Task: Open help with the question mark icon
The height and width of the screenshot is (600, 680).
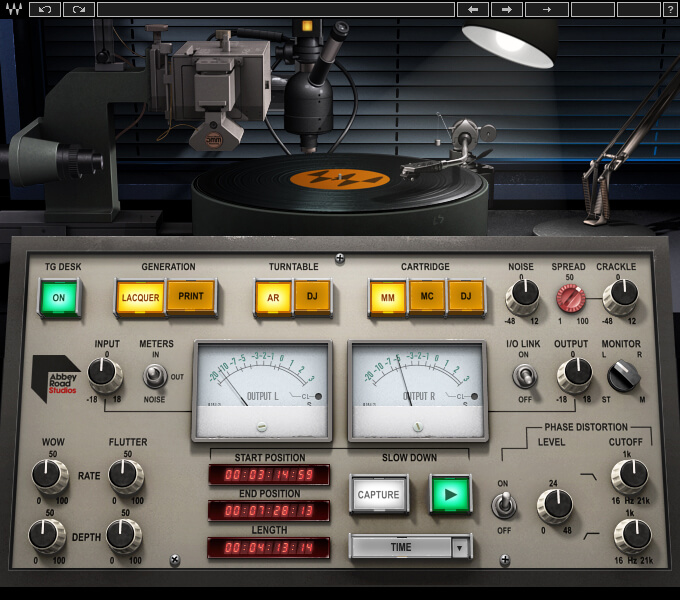Action: coord(670,10)
